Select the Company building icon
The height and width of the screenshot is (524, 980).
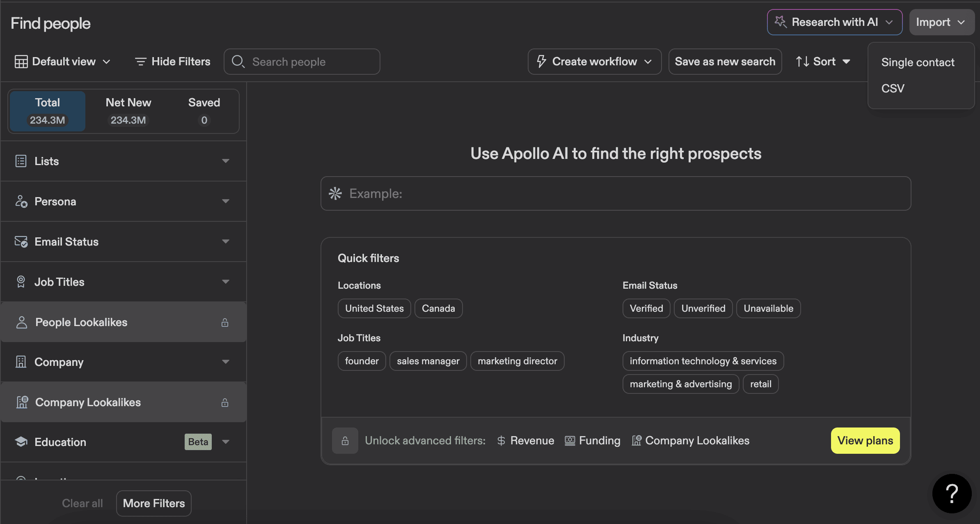point(21,362)
